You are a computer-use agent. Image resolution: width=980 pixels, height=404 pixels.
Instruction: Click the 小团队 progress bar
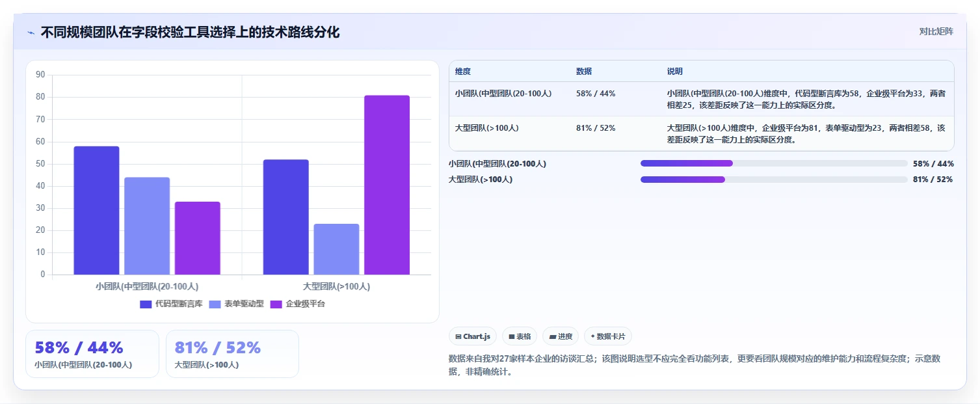(x=774, y=163)
